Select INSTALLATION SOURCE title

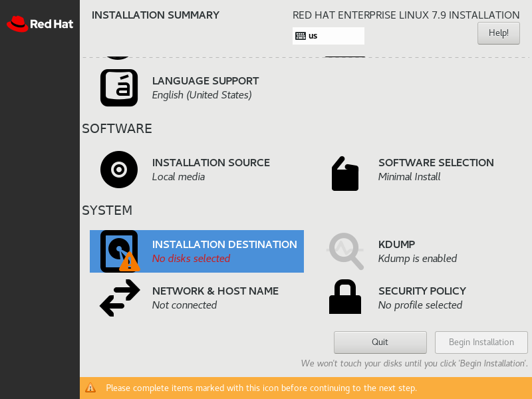click(211, 163)
